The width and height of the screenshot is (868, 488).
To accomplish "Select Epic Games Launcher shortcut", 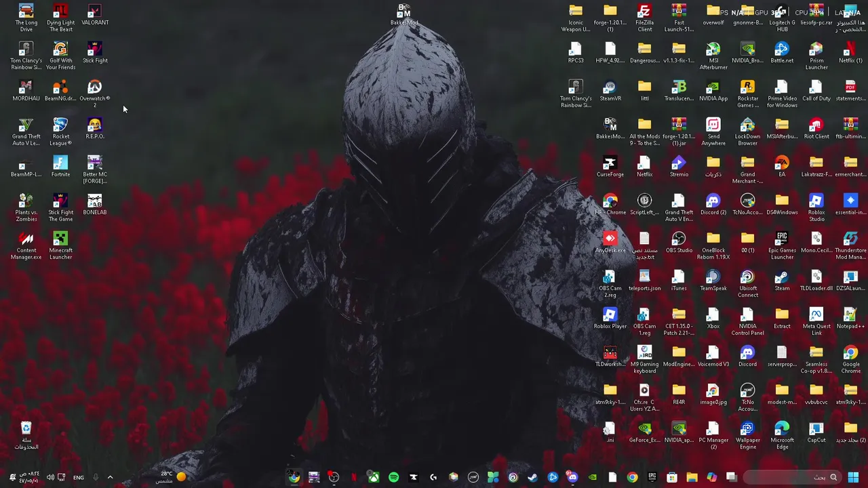I will [782, 245].
